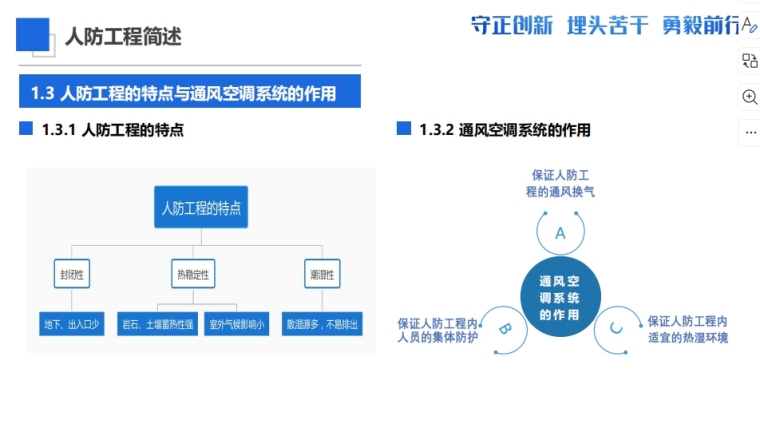Click the circle labeled B
The height and width of the screenshot is (424, 760).
(x=506, y=327)
